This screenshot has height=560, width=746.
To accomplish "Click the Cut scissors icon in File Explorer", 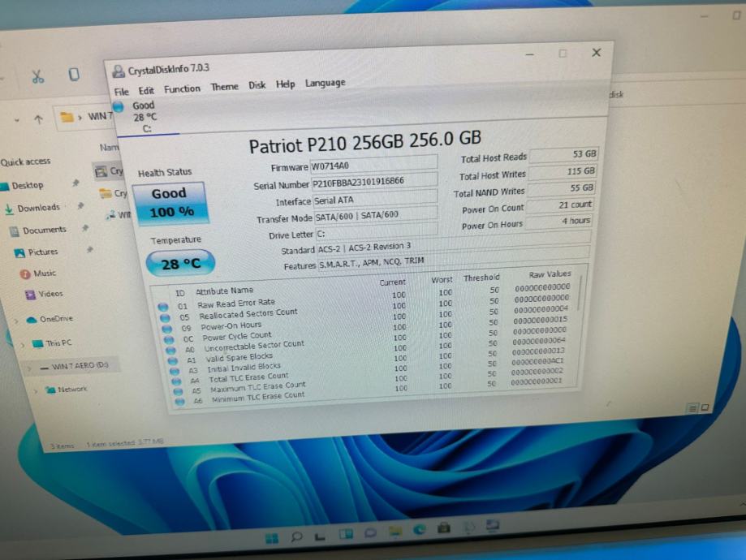I will click(38, 76).
